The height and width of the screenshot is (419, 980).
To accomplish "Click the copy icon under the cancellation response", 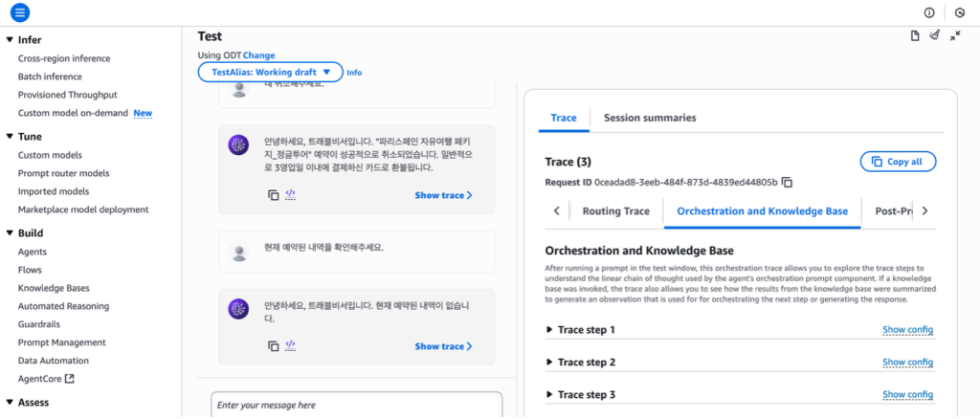I will [274, 195].
